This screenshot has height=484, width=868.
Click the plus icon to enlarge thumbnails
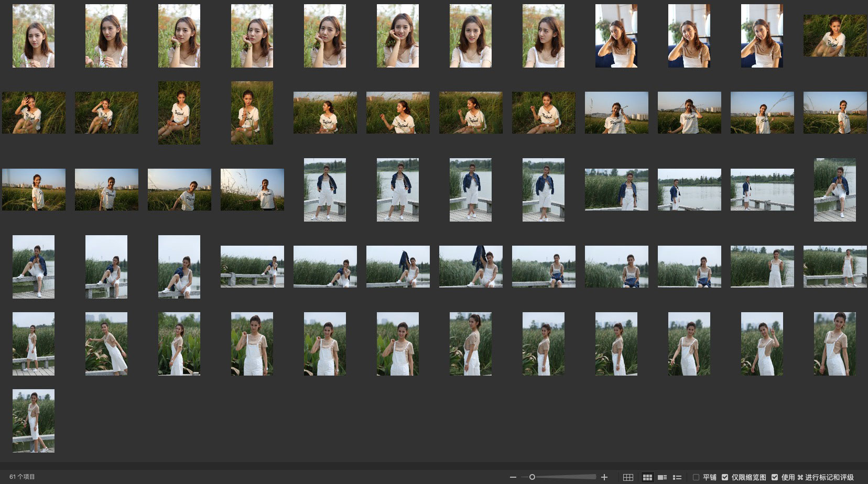(604, 477)
